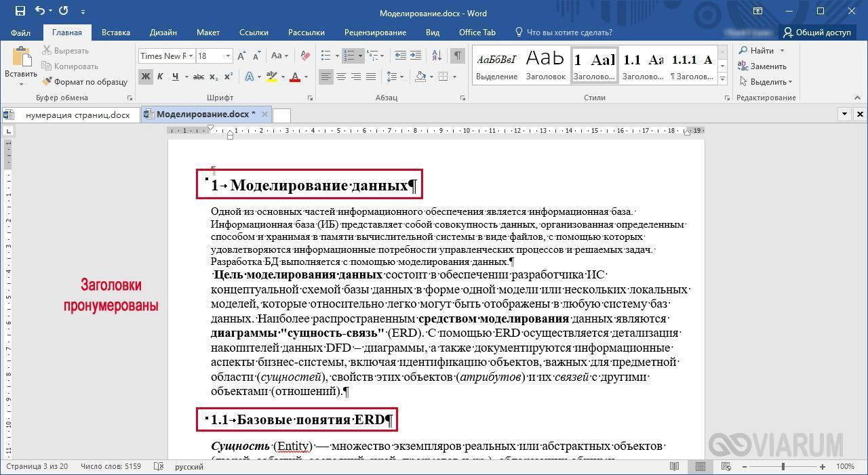Screen dimensions: 868x475
Task: Center align the paragraph text
Action: point(341,77)
